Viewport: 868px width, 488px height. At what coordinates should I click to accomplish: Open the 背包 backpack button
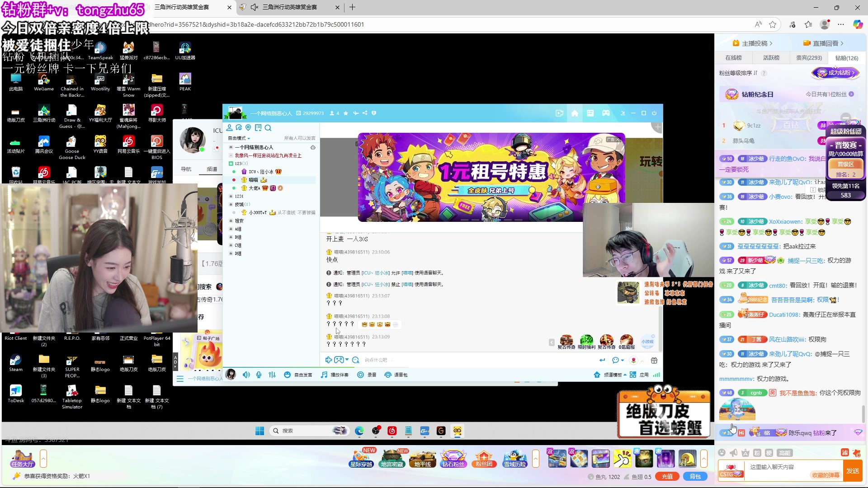pyautogui.click(x=695, y=477)
